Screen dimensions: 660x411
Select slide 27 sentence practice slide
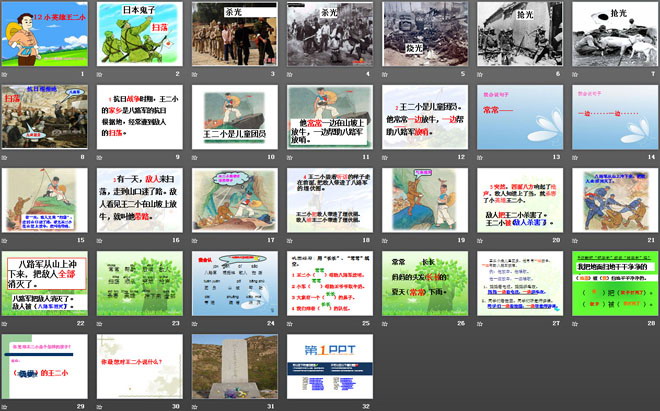click(x=520, y=283)
